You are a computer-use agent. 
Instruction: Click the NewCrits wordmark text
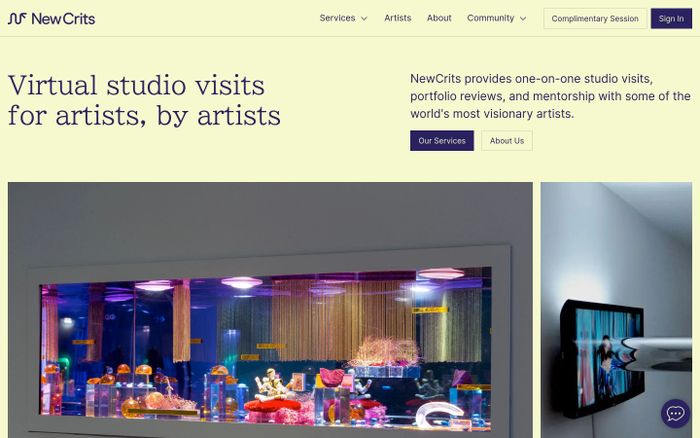coord(63,19)
